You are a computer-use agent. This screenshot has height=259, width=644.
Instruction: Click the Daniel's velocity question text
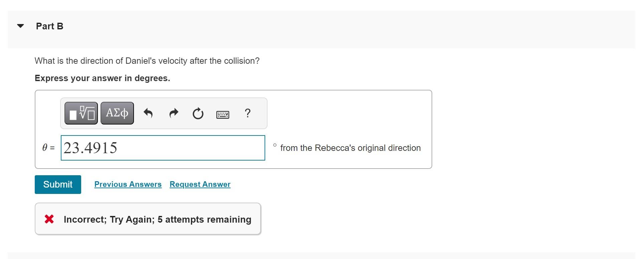(x=147, y=61)
